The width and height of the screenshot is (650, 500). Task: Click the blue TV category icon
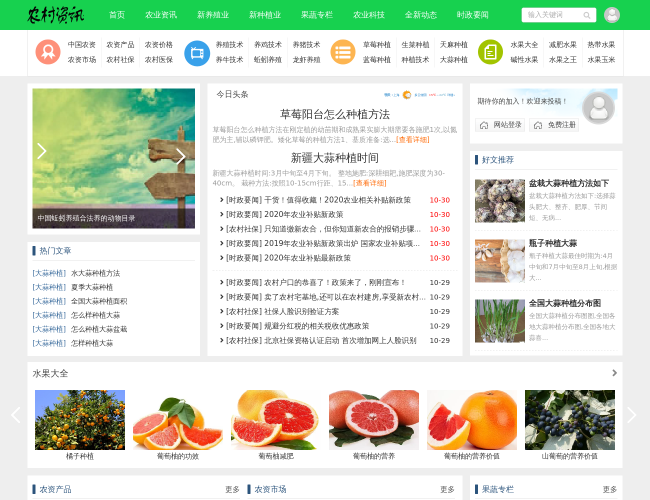pos(197,53)
